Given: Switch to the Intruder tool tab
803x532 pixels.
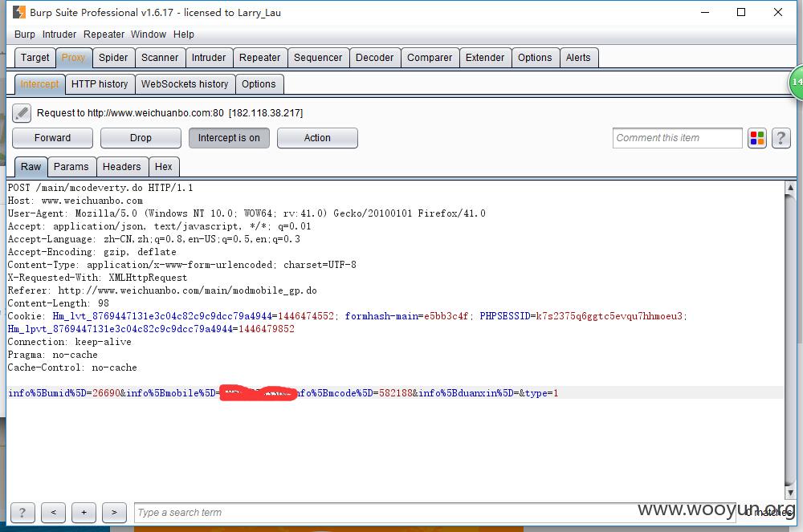Looking at the screenshot, I should [x=209, y=58].
